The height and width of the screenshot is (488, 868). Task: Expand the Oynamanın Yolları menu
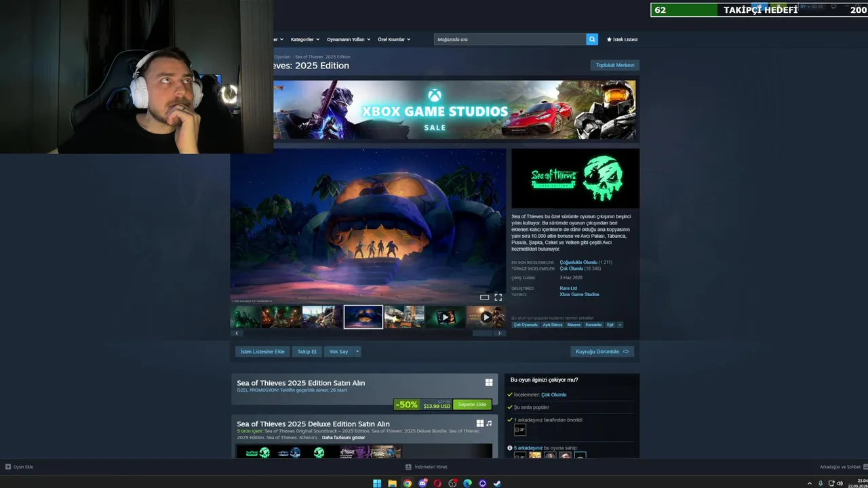pos(349,39)
